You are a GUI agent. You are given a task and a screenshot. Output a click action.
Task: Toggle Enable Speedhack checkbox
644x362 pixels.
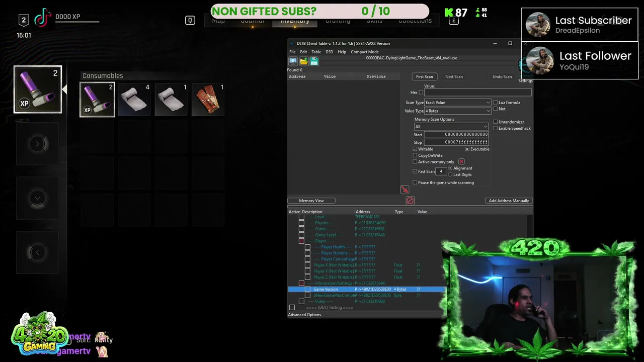click(496, 128)
